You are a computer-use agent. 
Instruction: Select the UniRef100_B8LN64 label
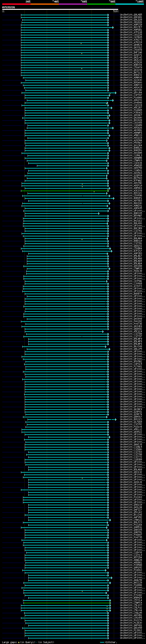131,238
